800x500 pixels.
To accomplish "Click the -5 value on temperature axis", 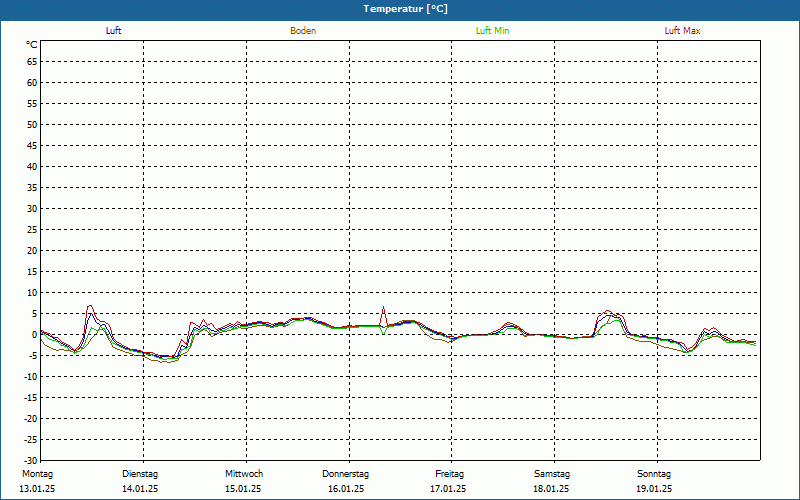I will tap(33, 356).
